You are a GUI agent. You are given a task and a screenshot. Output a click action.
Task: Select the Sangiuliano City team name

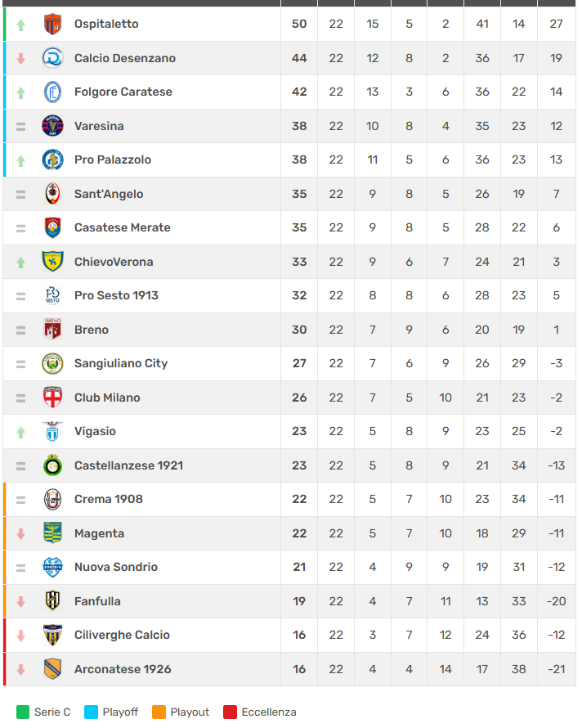click(120, 363)
